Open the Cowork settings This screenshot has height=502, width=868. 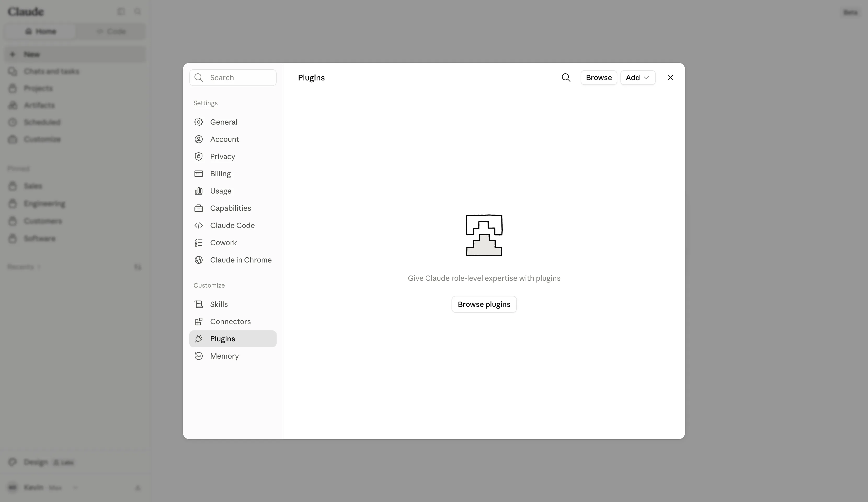click(x=232, y=242)
